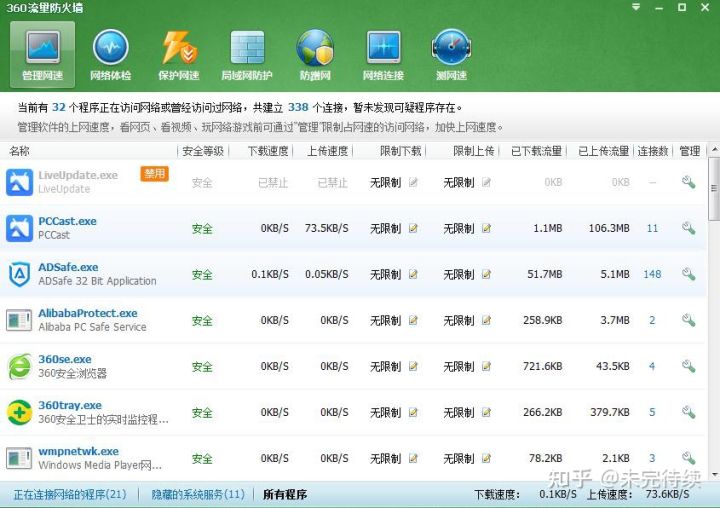Open ADSafe.exe program name link
The height and width of the screenshot is (508, 720).
(x=68, y=267)
